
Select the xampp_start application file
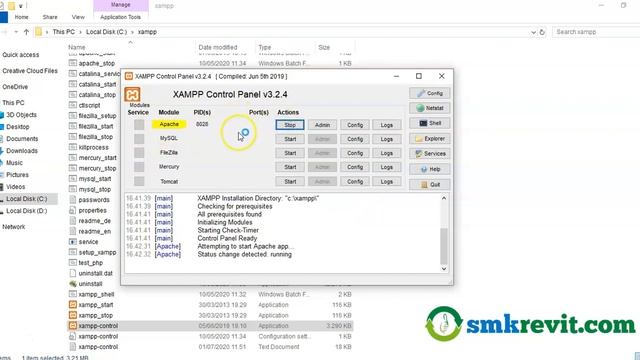[x=96, y=305]
